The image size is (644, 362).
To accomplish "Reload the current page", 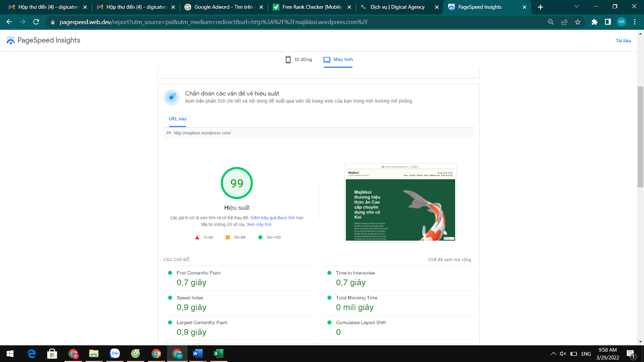I will coord(36,22).
